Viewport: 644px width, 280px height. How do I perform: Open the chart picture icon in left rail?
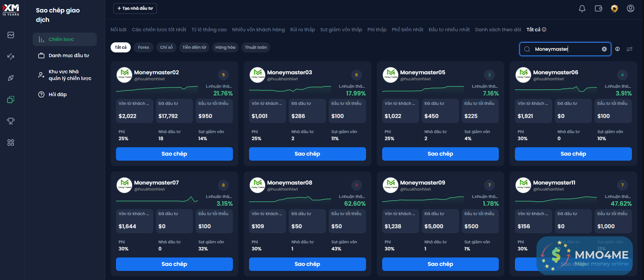pyautogui.click(x=11, y=35)
